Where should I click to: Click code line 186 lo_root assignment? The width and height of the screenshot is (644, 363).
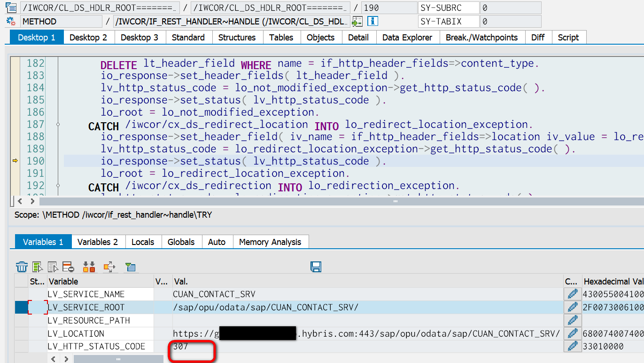click(x=210, y=112)
